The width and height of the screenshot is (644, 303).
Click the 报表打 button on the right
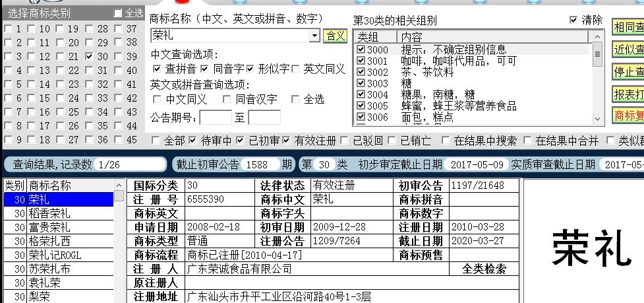pyautogui.click(x=628, y=94)
